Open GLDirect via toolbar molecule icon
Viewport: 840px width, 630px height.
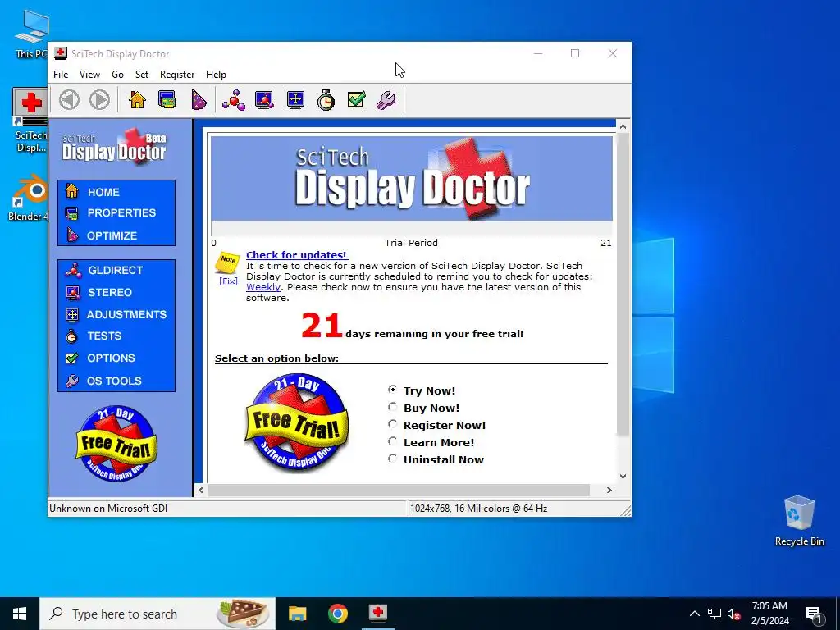(234, 99)
